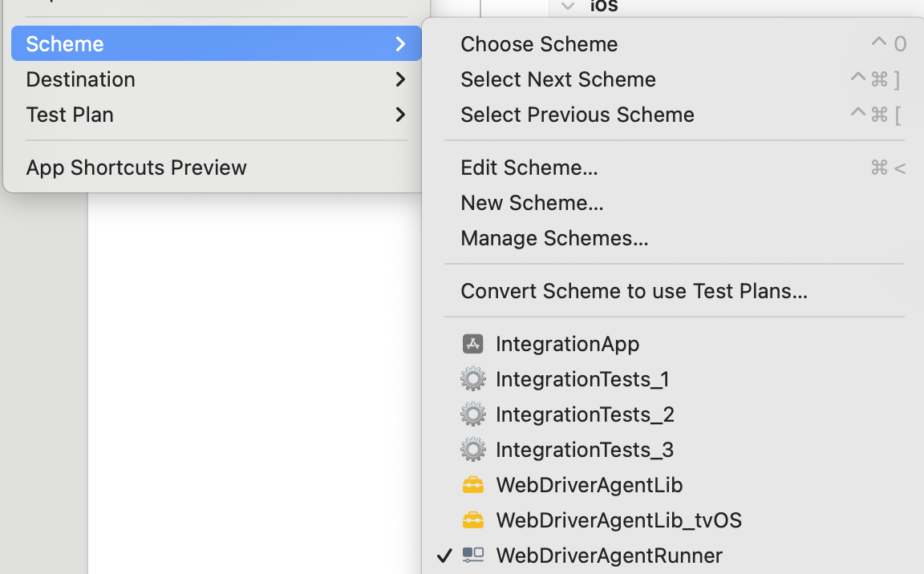The width and height of the screenshot is (924, 574).
Task: Click the WebDriverAgentLib_tvOS toolbox icon
Action: (x=473, y=520)
